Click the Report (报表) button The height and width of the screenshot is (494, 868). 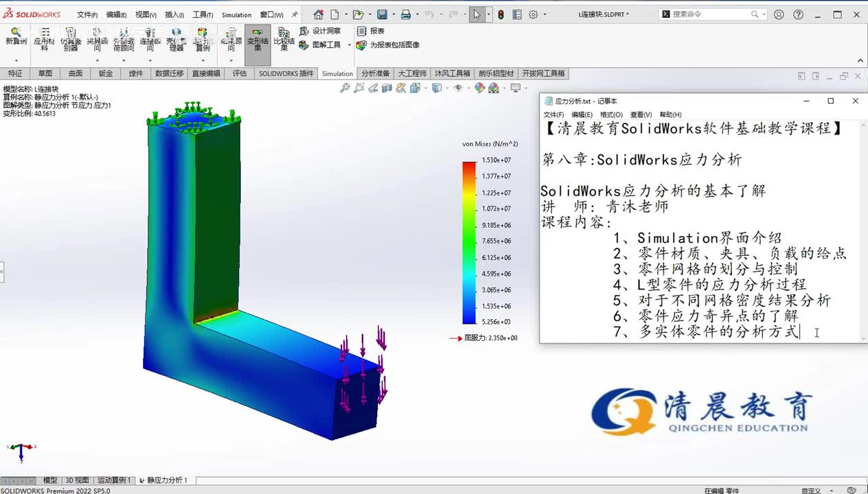pyautogui.click(x=371, y=31)
